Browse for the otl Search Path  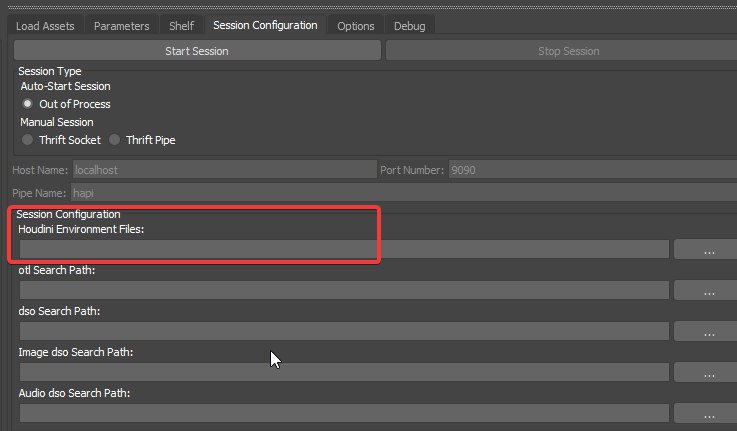coord(706,290)
